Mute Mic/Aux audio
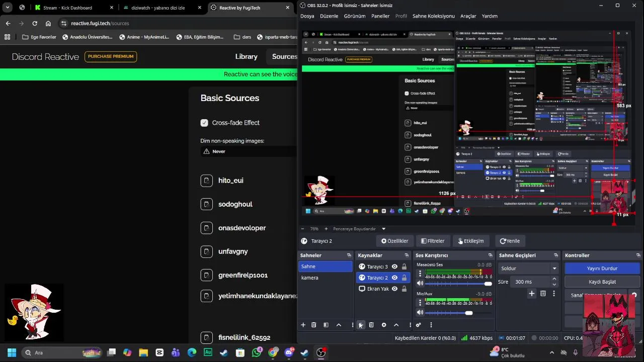Screen dimensions: 644x362 point(420,313)
